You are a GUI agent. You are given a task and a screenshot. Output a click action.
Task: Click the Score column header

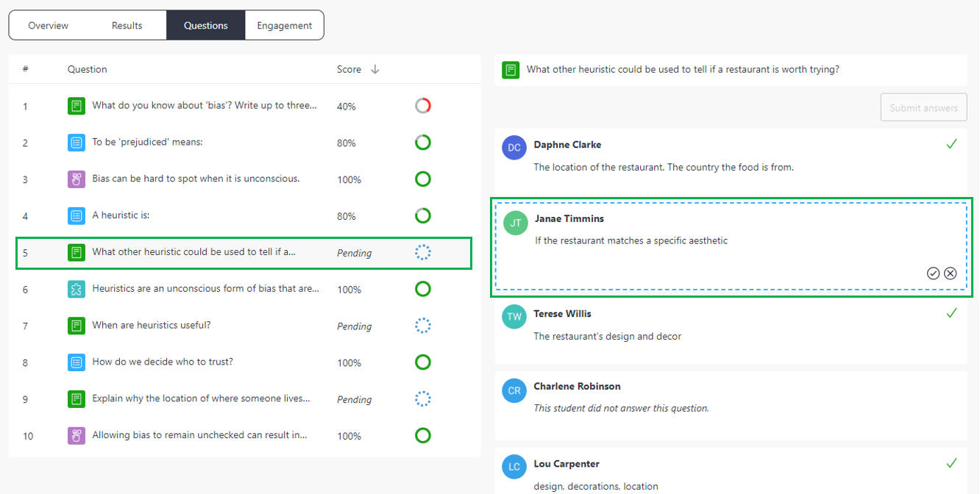tap(349, 69)
